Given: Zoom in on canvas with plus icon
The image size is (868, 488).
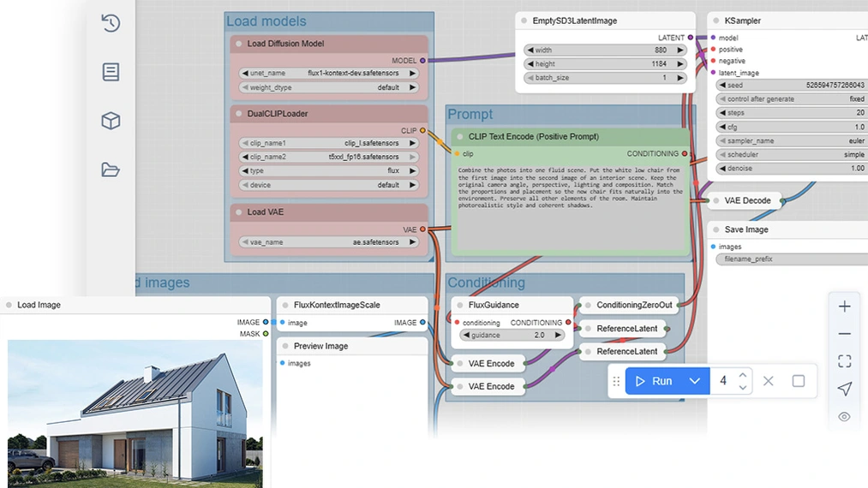Looking at the screenshot, I should tap(844, 306).
